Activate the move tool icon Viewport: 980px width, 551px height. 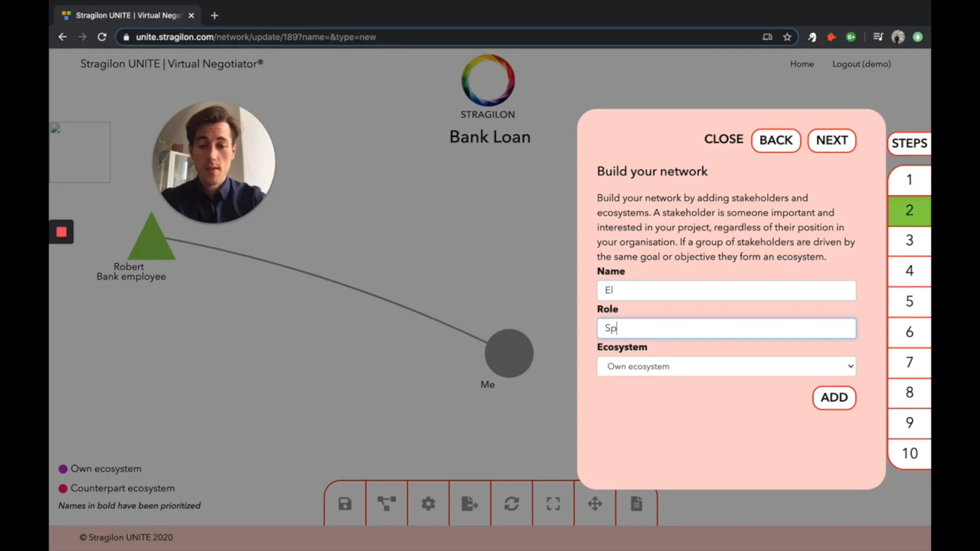[x=595, y=504]
